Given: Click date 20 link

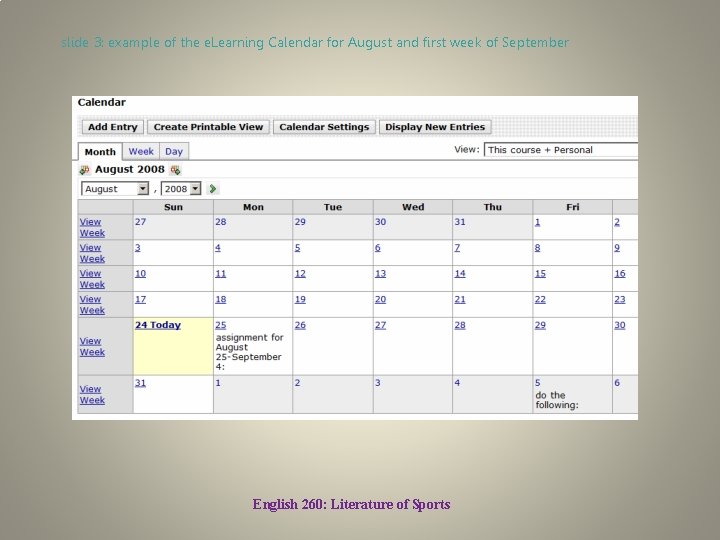Looking at the screenshot, I should (381, 299).
